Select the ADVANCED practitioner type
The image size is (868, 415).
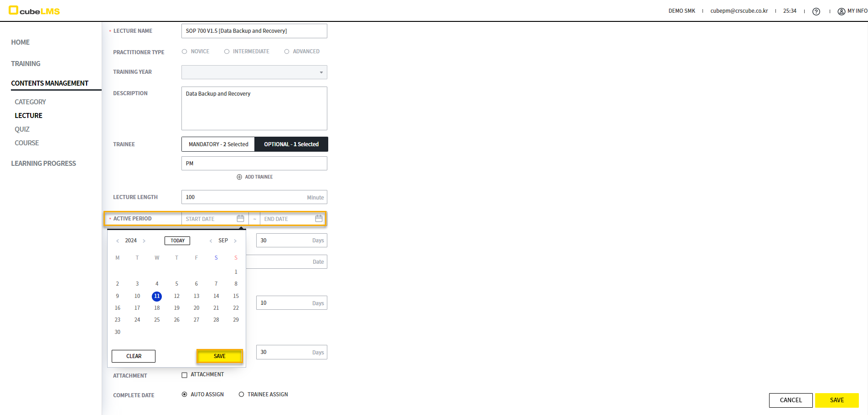click(x=287, y=51)
